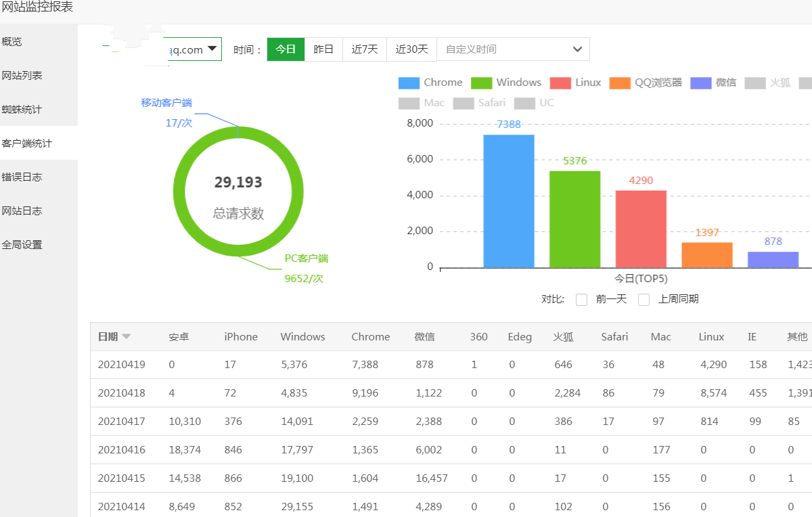Check the 前一天 comparison checkbox

pos(581,300)
